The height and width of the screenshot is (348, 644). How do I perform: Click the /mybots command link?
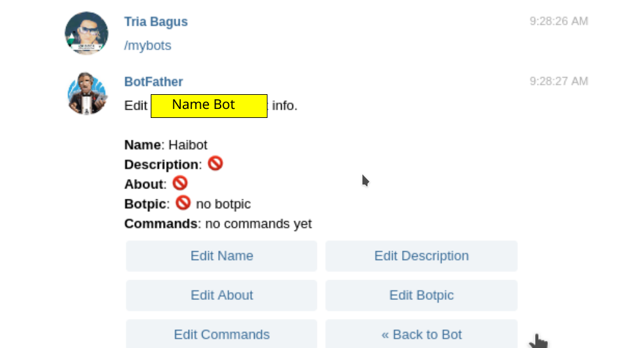tap(148, 46)
